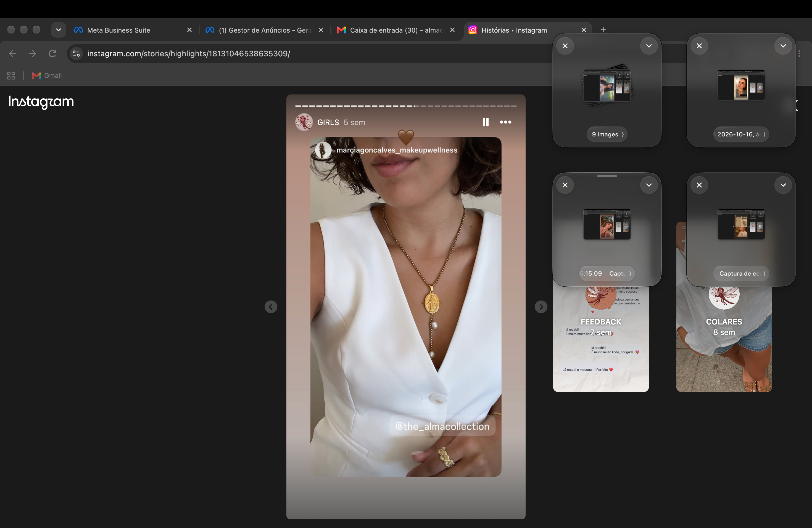The image size is (812, 528).
Task: Pause the GIRLS story playback
Action: 486,122
